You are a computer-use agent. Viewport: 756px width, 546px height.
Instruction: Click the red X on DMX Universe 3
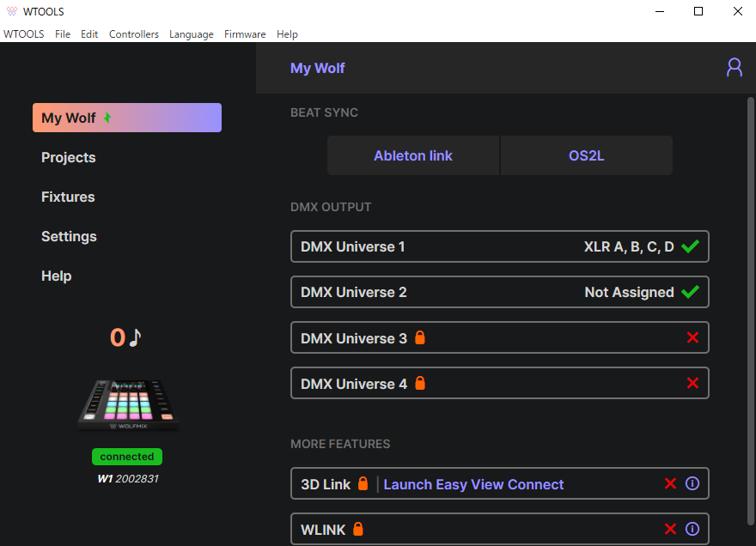[x=692, y=337]
